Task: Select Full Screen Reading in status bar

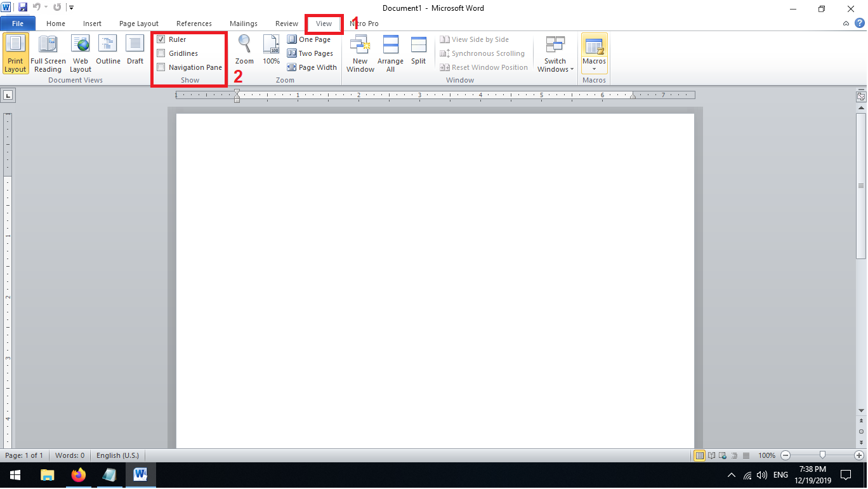Action: point(712,455)
